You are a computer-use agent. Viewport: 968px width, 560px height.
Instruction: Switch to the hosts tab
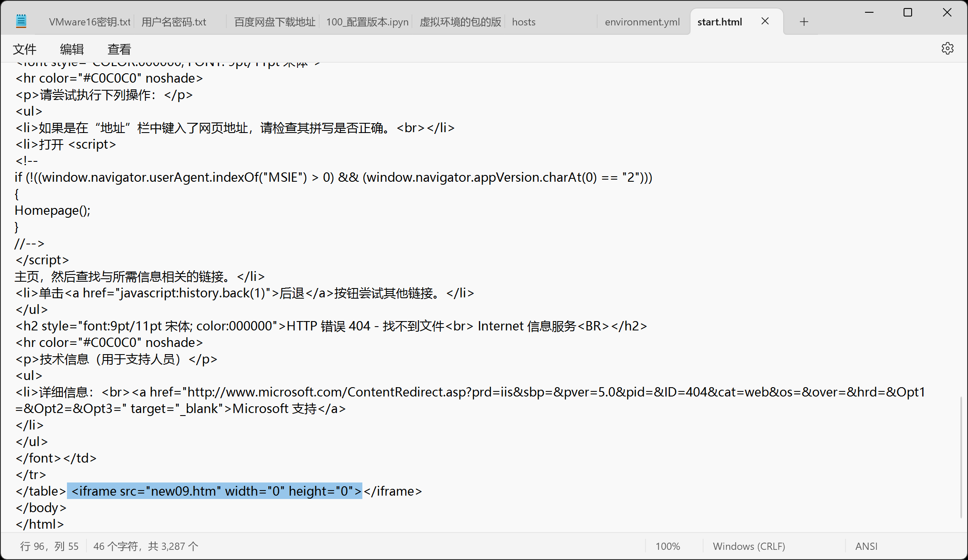(x=524, y=22)
